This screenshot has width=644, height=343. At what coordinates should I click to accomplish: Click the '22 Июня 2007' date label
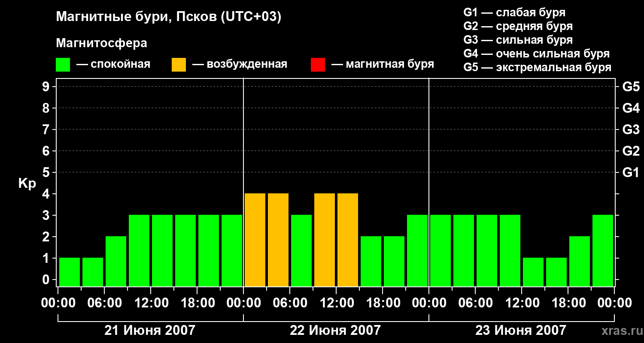tap(335, 331)
